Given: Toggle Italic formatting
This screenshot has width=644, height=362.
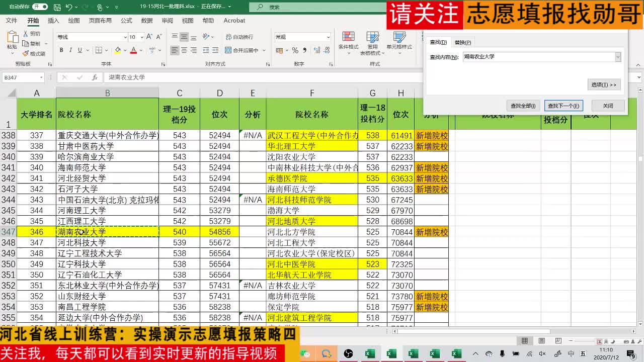Looking at the screenshot, I should [x=71, y=50].
